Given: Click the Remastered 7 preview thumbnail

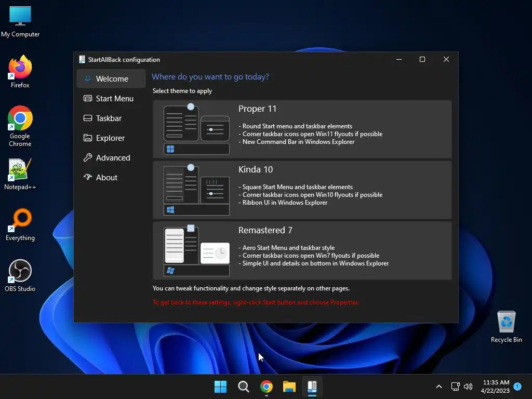Looking at the screenshot, I should click(196, 251).
